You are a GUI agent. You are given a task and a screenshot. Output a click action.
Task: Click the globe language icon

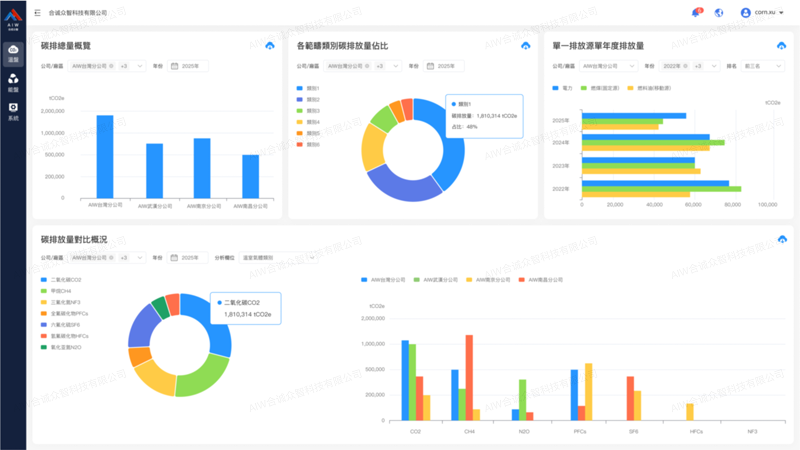tap(719, 13)
